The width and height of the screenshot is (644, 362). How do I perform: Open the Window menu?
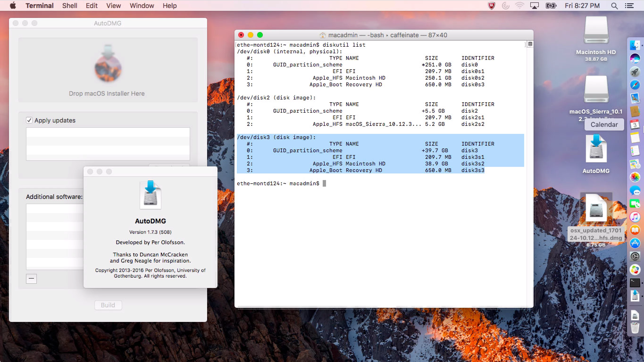[142, 5]
